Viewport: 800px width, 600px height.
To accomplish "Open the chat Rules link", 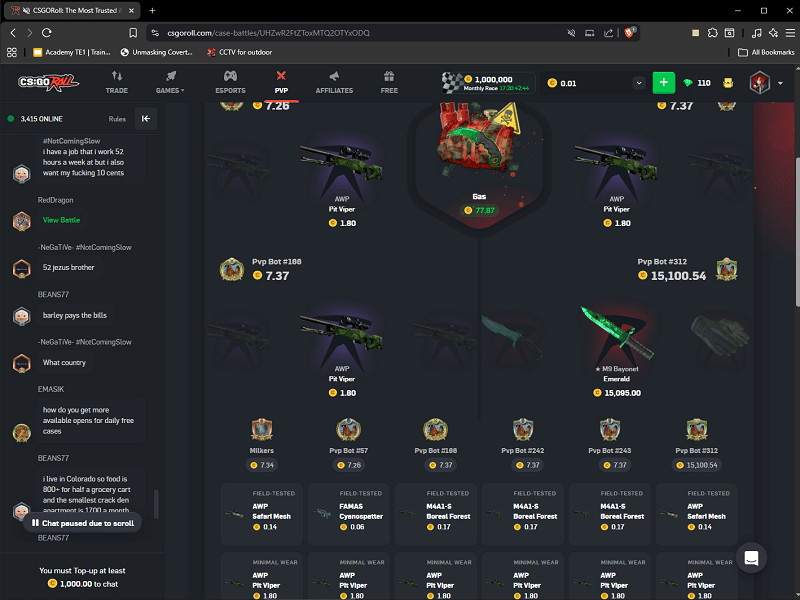I will tap(117, 119).
